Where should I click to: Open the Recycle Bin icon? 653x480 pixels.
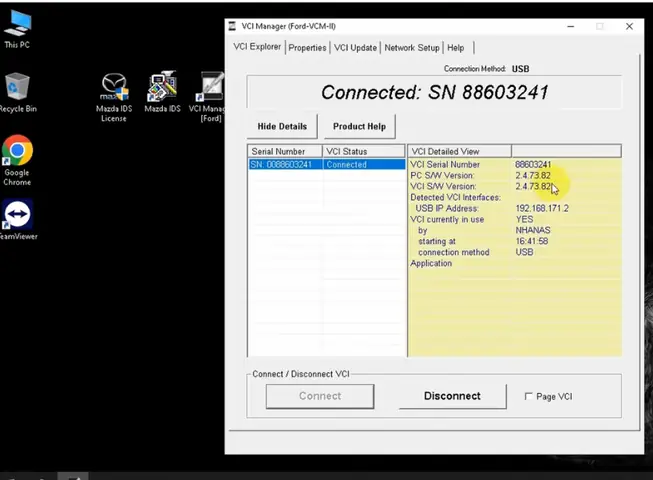pyautogui.click(x=17, y=88)
